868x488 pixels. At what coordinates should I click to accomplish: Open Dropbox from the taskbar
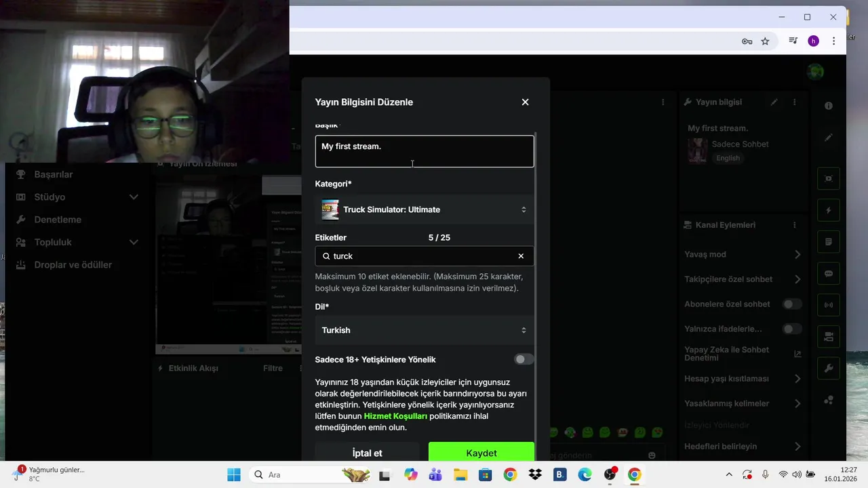(535, 474)
